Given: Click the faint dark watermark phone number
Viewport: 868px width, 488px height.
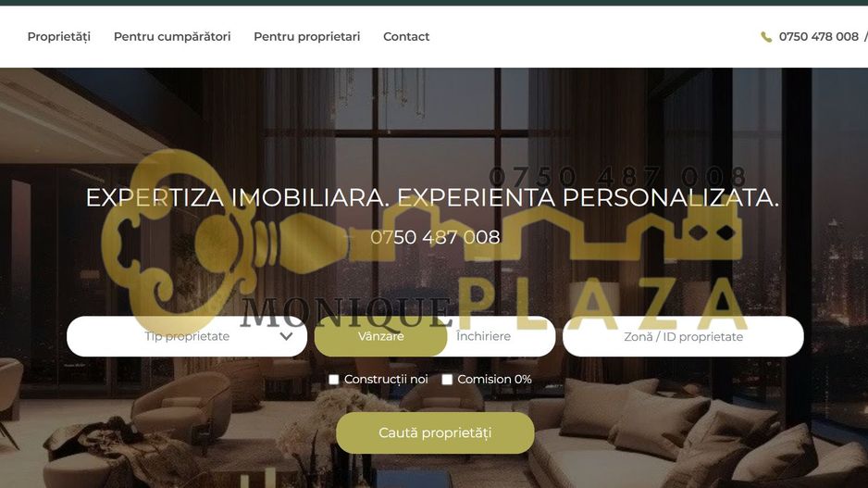Looking at the screenshot, I should point(617,177).
